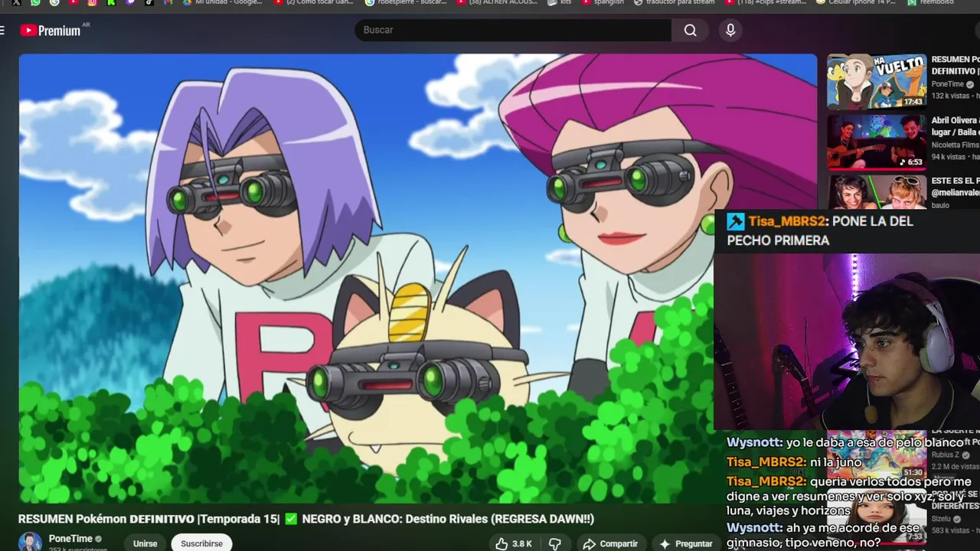Image resolution: width=980 pixels, height=551 pixels.
Task: Click the @melianvale sidebar video title
Action: (x=955, y=187)
